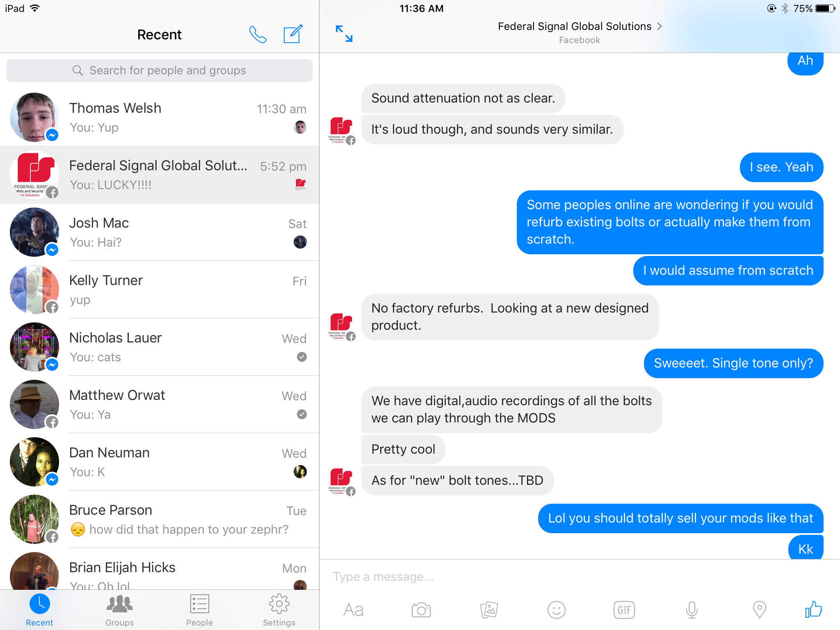This screenshot has width=840, height=630.
Task: Record a voice message with the microphone
Action: [692, 610]
